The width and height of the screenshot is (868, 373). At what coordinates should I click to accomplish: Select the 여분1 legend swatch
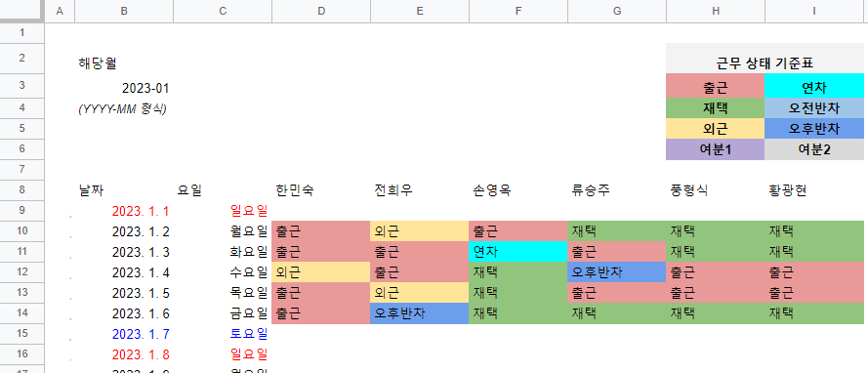tap(716, 149)
